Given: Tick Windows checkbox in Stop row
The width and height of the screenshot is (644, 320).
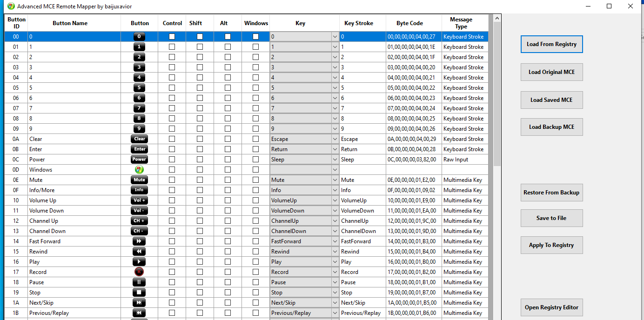Looking at the screenshot, I should (x=255, y=292).
